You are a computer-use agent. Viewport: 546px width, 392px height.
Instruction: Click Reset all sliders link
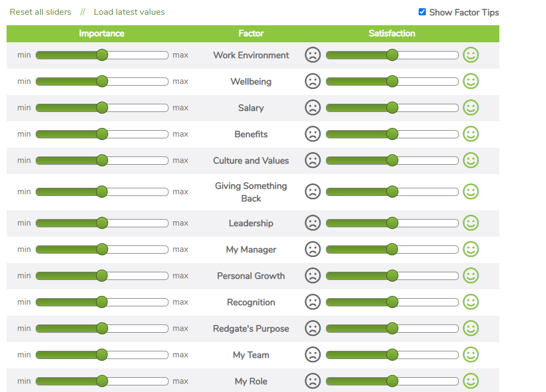tap(41, 12)
